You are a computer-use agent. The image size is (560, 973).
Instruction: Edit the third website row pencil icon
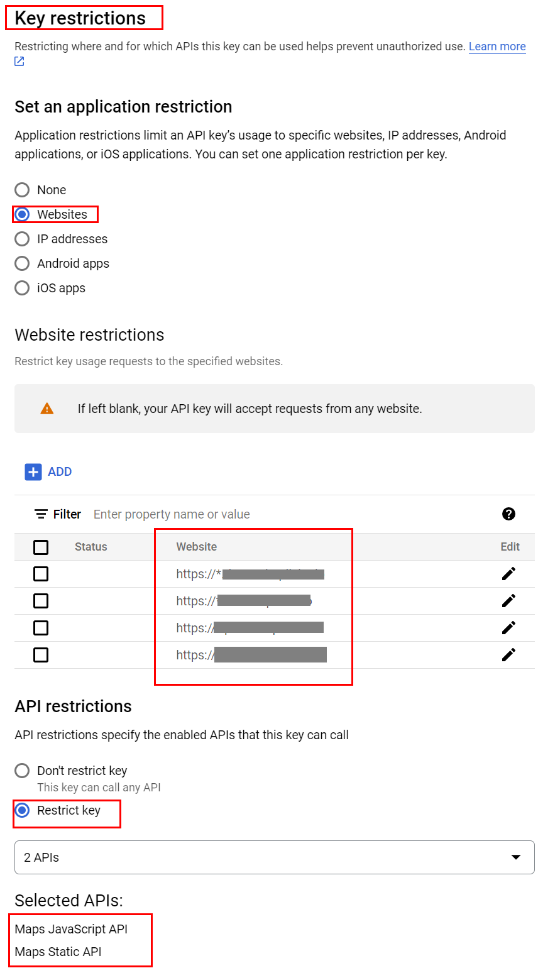(509, 628)
